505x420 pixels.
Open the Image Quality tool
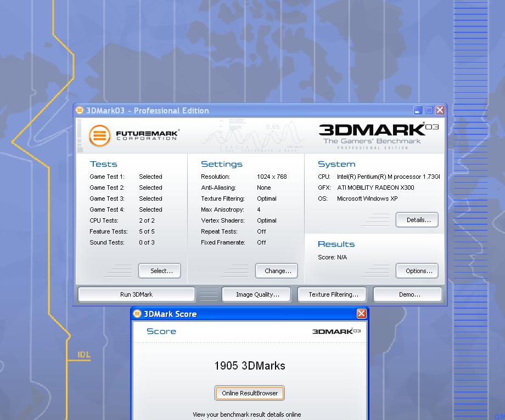pos(256,294)
